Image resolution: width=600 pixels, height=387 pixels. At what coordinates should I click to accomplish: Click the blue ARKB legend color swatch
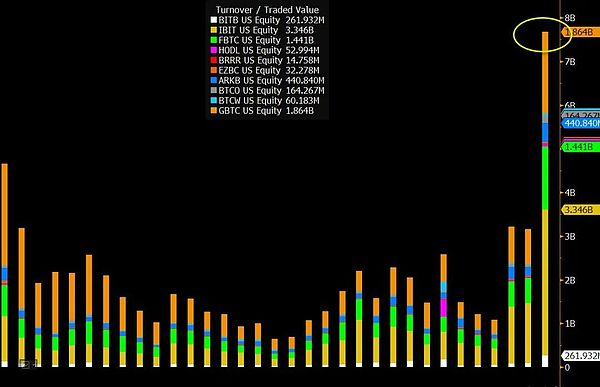click(x=214, y=80)
